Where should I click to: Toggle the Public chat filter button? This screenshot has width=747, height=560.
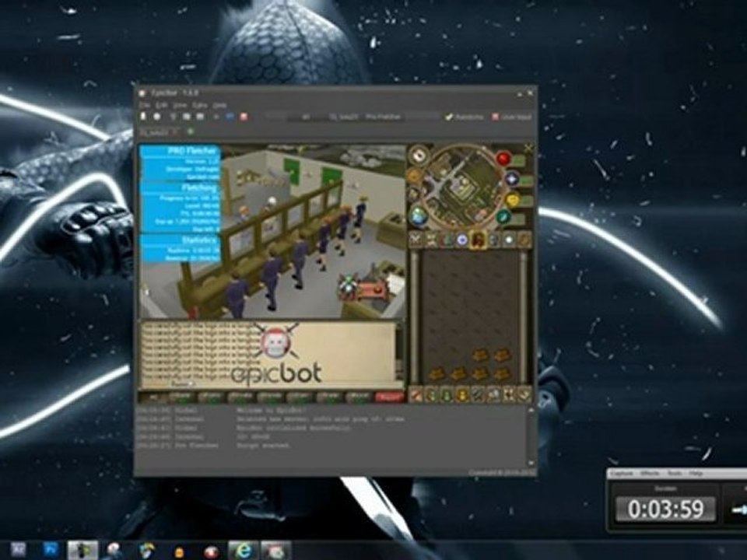(212, 397)
